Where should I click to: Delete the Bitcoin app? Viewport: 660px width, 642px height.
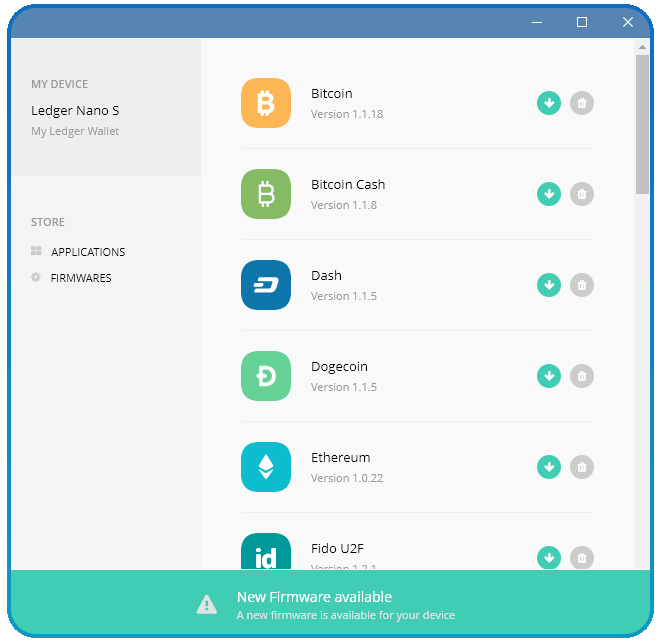(582, 103)
